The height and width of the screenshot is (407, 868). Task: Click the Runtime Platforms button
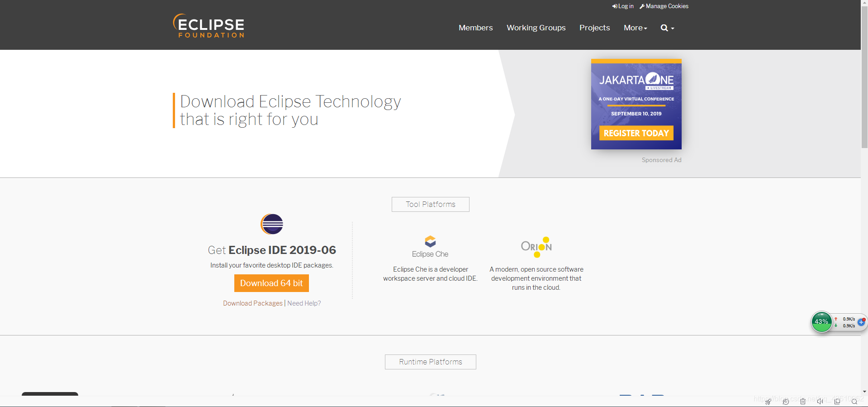pyautogui.click(x=431, y=362)
